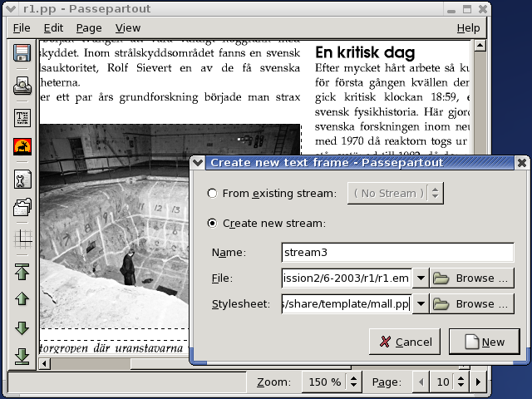The height and width of the screenshot is (399, 532).
Task: Select the image frame tool icon
Action: coord(22,147)
